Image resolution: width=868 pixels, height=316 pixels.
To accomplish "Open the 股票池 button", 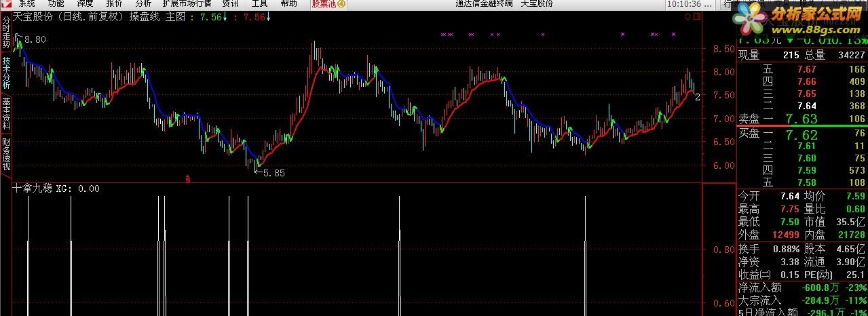I will [x=329, y=3].
